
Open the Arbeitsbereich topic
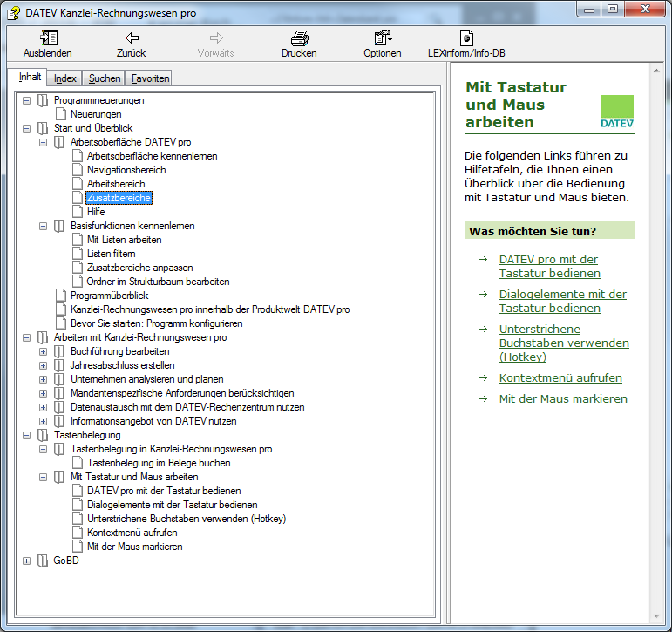[x=116, y=184]
